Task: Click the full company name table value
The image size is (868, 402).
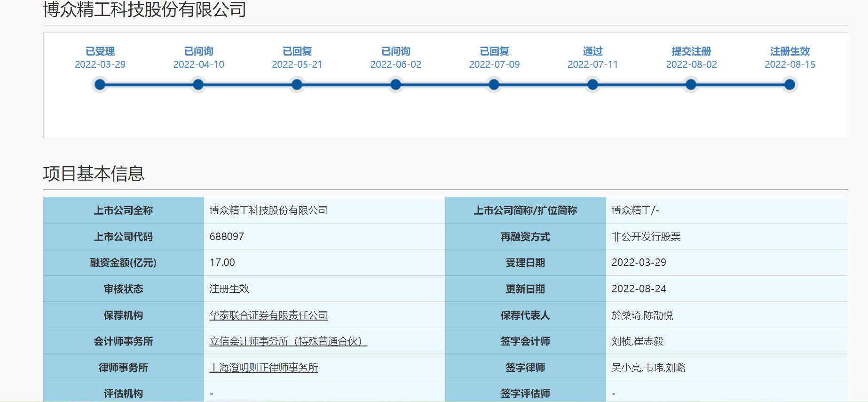Action: coord(268,210)
